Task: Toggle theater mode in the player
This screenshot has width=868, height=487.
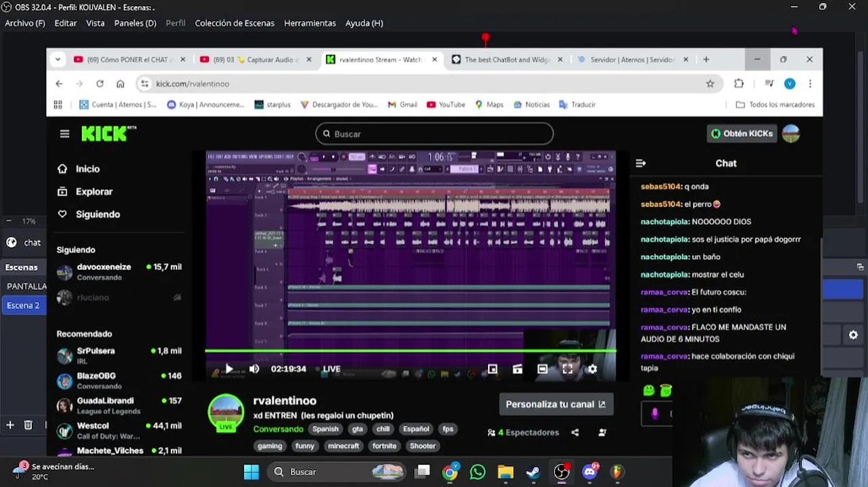Action: click(542, 369)
